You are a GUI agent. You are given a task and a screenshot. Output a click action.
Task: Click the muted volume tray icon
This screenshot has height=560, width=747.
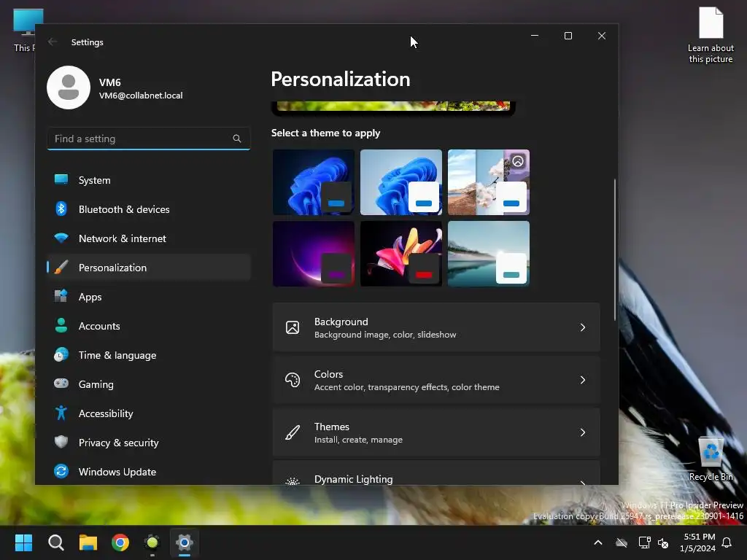click(x=663, y=542)
